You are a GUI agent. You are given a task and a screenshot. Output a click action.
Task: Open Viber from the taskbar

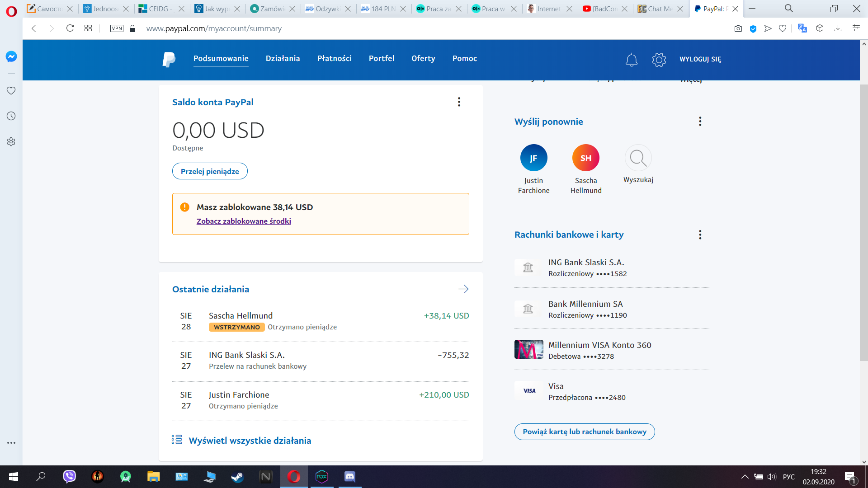[70, 477]
